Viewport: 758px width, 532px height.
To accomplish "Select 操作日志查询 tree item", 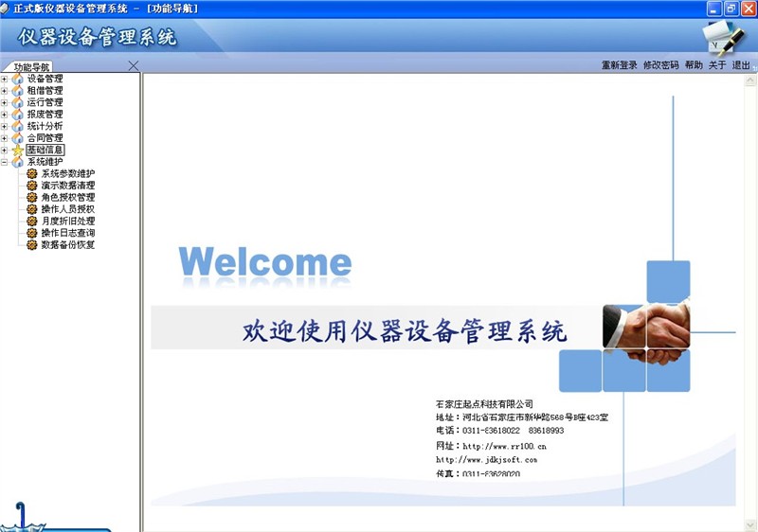I will (x=67, y=233).
